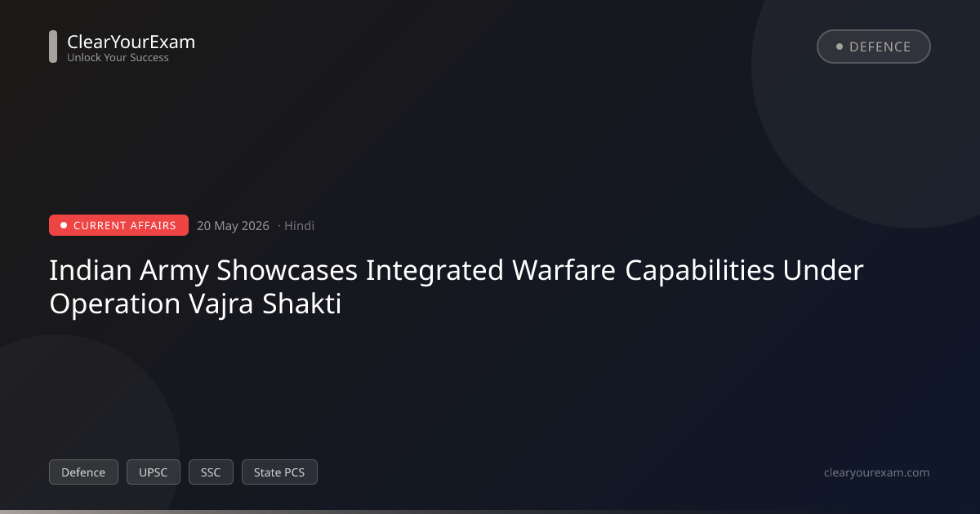Visit the clearyourexam.com link
This screenshot has width=980, height=514.
coord(877,472)
